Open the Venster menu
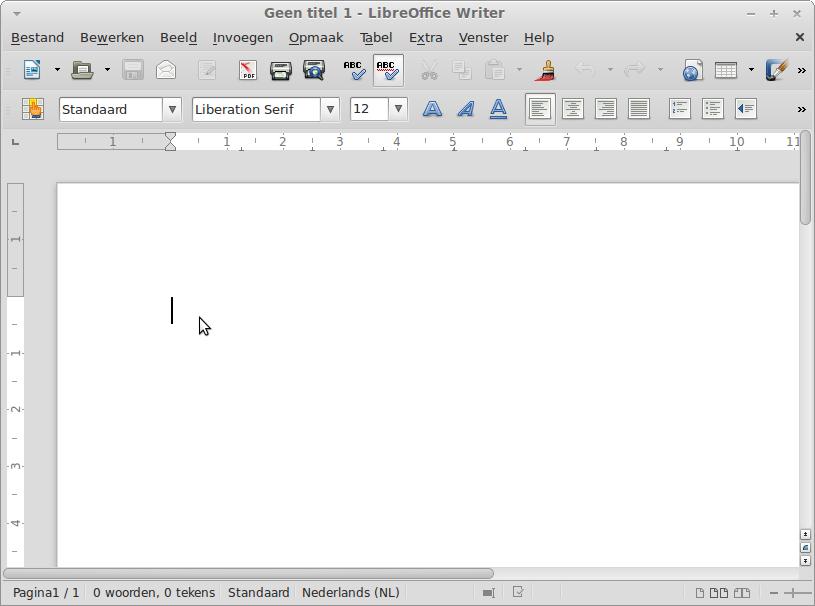Screen dimensions: 815x606 (x=483, y=38)
